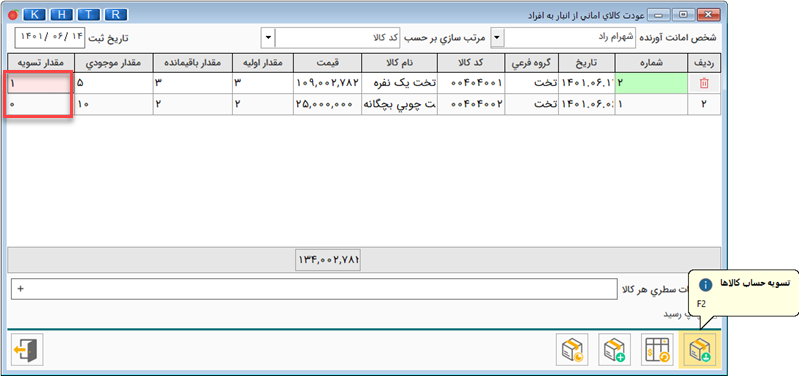Click the قيمت column header
This screenshot has width=799, height=376.
327,63
